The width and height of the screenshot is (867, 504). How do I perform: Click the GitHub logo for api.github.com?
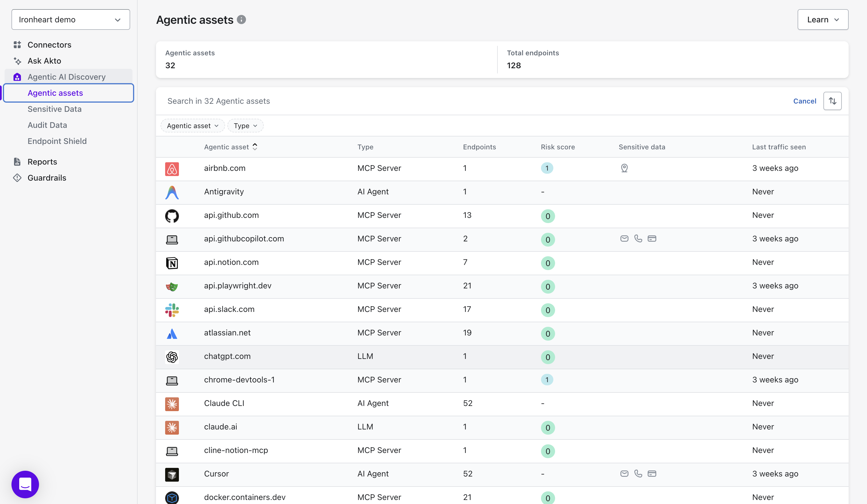point(172,216)
